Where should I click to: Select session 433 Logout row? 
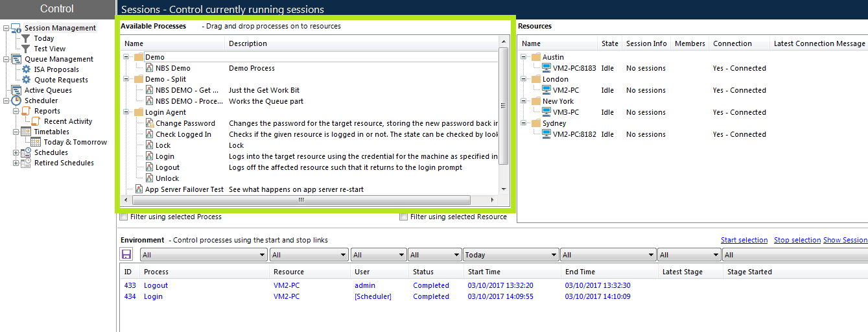tap(493, 285)
